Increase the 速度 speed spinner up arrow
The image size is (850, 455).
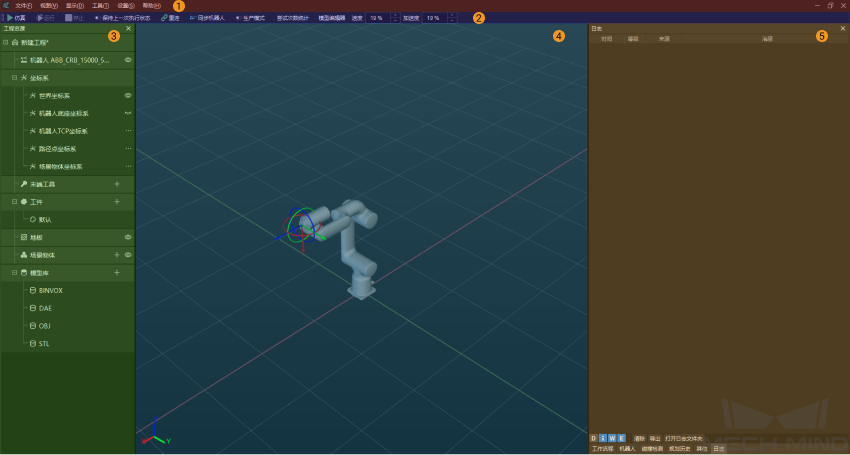[396, 15]
